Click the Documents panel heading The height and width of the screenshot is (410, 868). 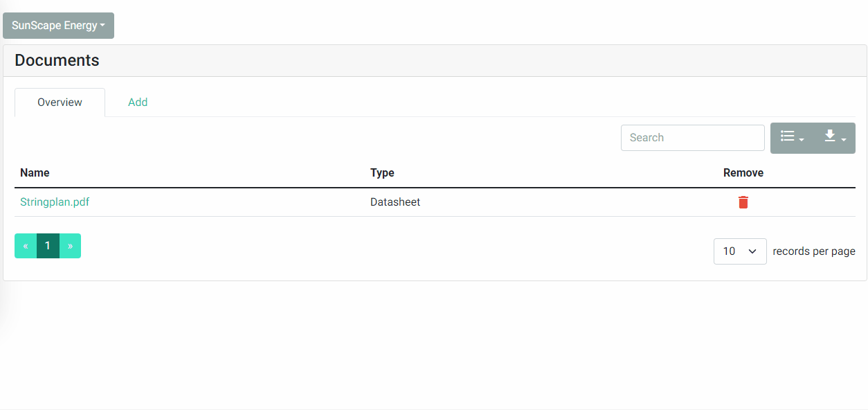pos(57,60)
